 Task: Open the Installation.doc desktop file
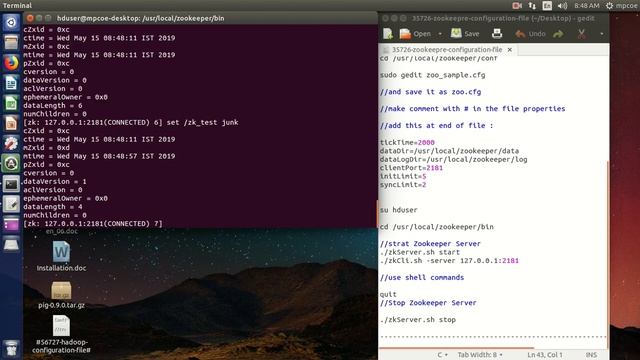coord(61,256)
